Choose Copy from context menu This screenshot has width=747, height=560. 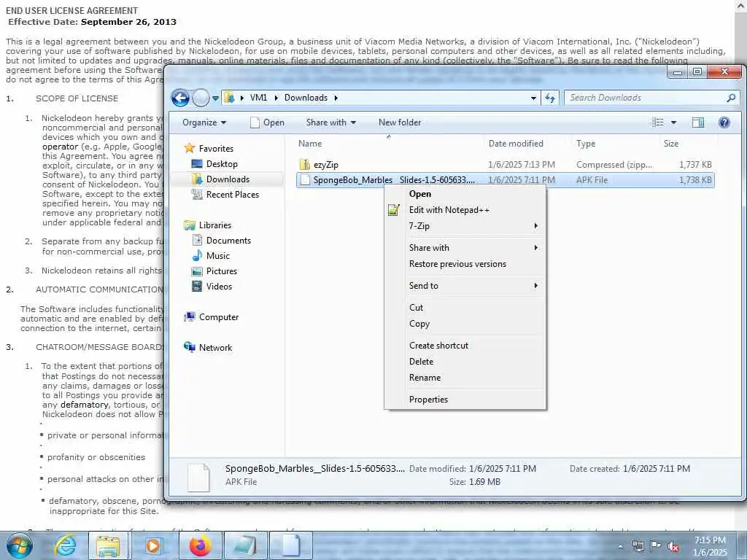(419, 324)
